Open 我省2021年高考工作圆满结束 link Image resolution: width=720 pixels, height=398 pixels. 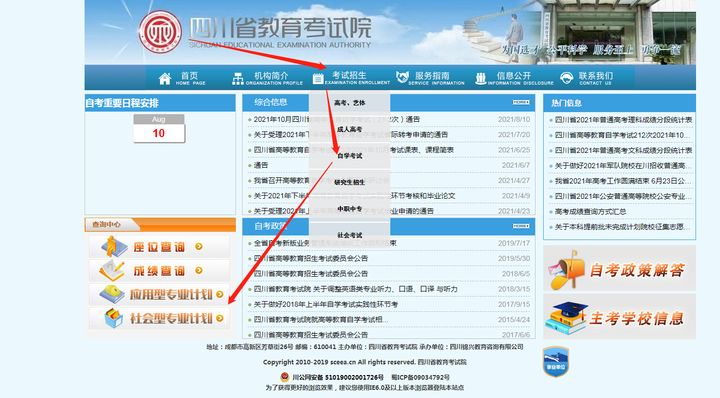pos(623,181)
